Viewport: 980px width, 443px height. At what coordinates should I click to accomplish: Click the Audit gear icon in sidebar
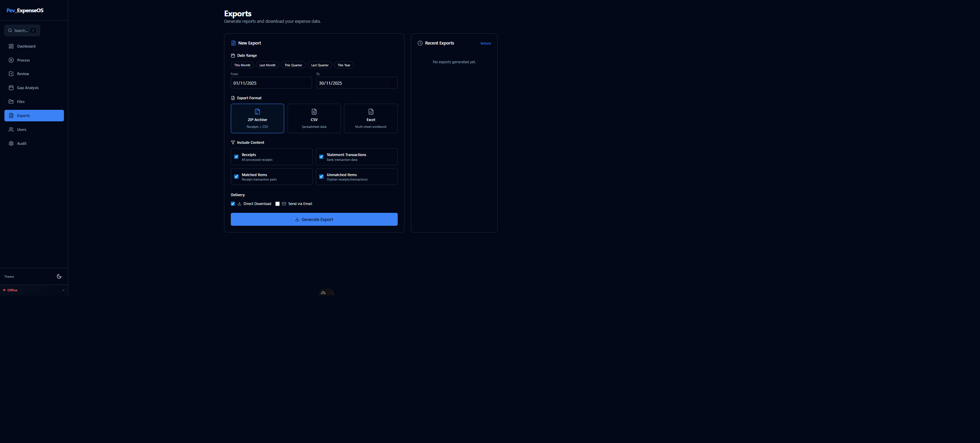pos(11,143)
